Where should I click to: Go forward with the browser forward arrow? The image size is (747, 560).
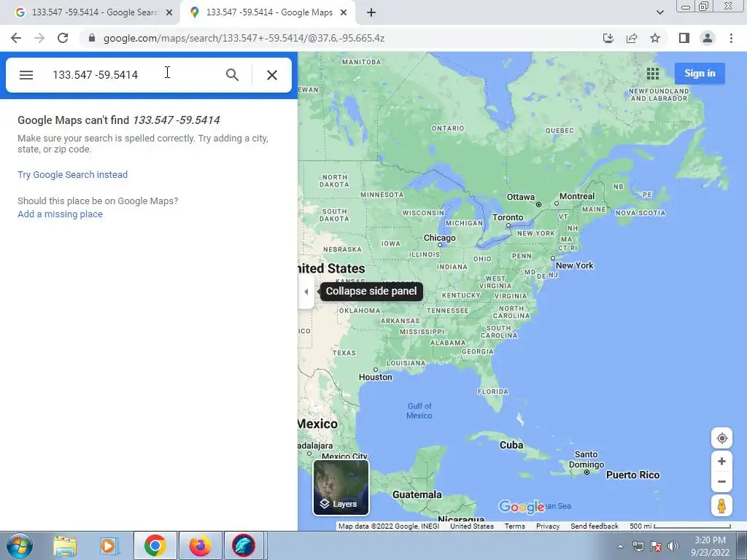(39, 38)
